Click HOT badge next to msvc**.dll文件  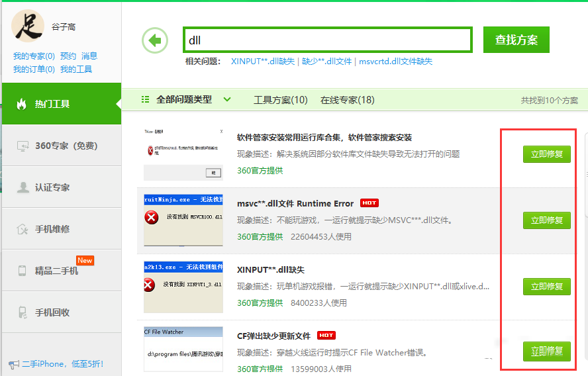[x=369, y=203]
